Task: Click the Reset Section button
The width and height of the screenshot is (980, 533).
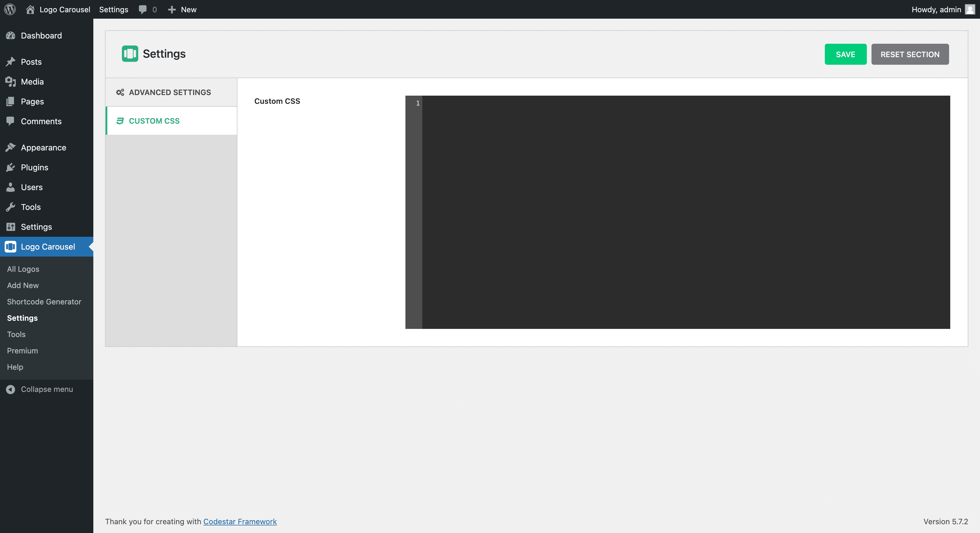Action: click(x=910, y=55)
